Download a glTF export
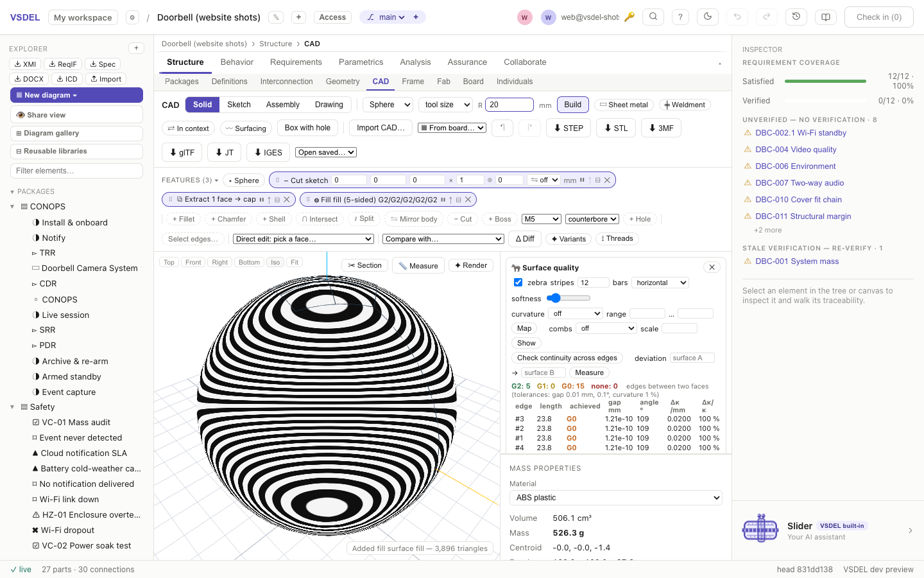 click(182, 152)
